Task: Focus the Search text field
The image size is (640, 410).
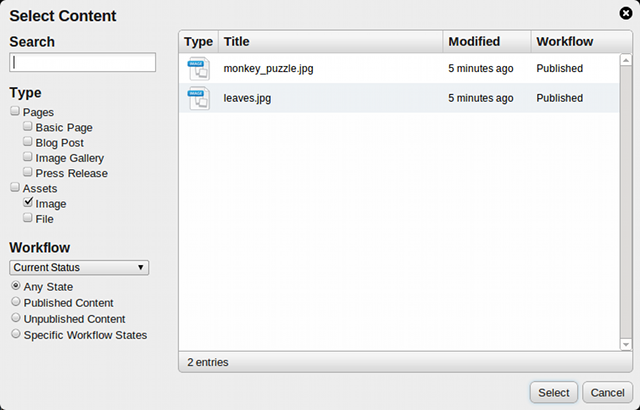Action: 83,62
